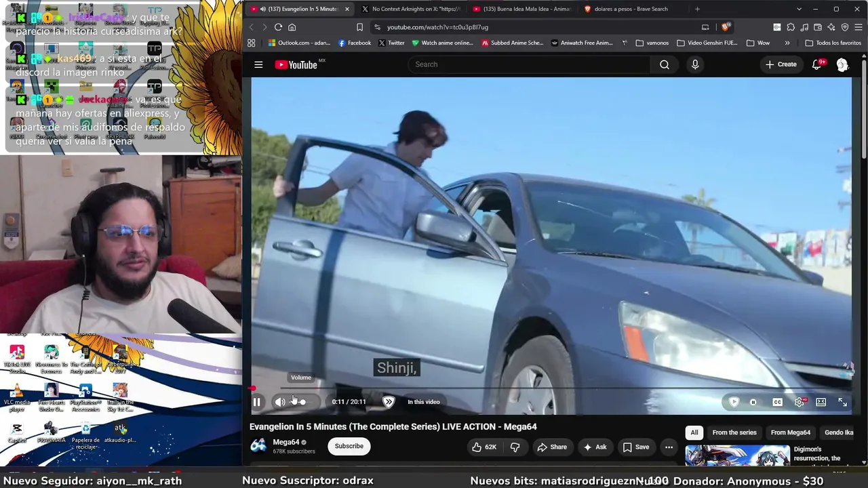
Task: Open the Mega64 channel name link
Action: [x=285, y=442]
